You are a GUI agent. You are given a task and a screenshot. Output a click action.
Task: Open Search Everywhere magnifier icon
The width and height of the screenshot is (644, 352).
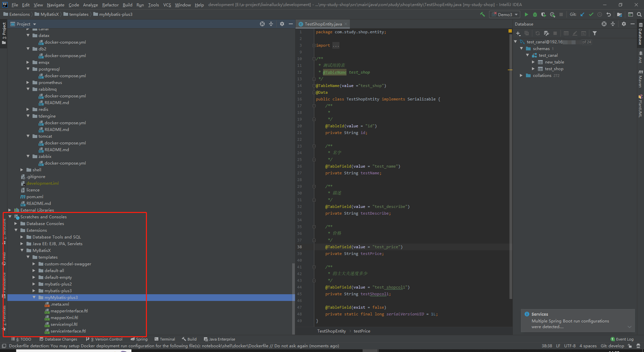coord(639,14)
